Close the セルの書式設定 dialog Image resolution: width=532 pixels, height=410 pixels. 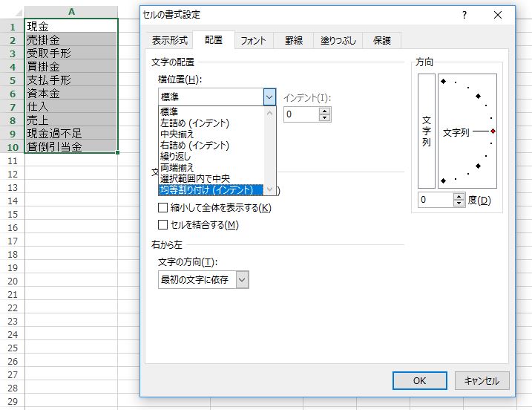click(498, 15)
